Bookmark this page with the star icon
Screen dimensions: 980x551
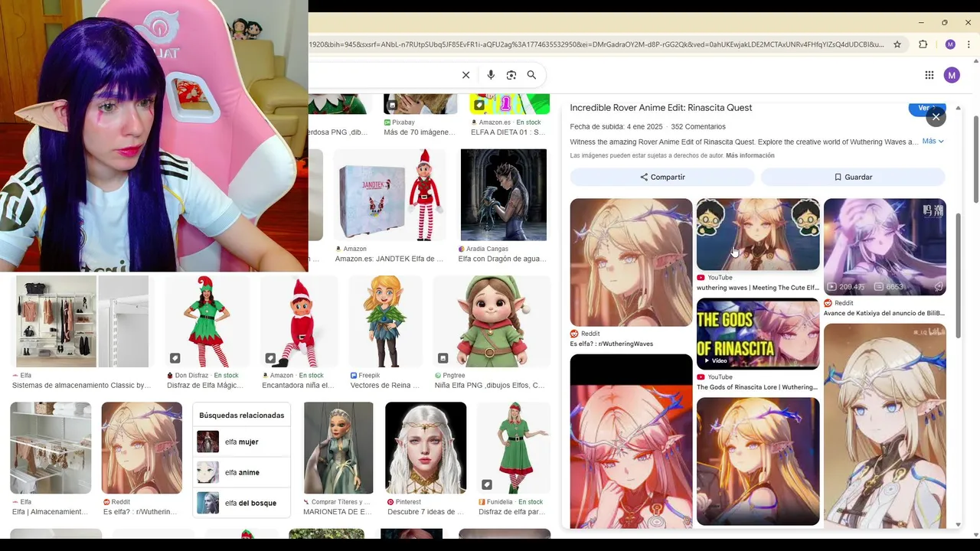click(897, 44)
